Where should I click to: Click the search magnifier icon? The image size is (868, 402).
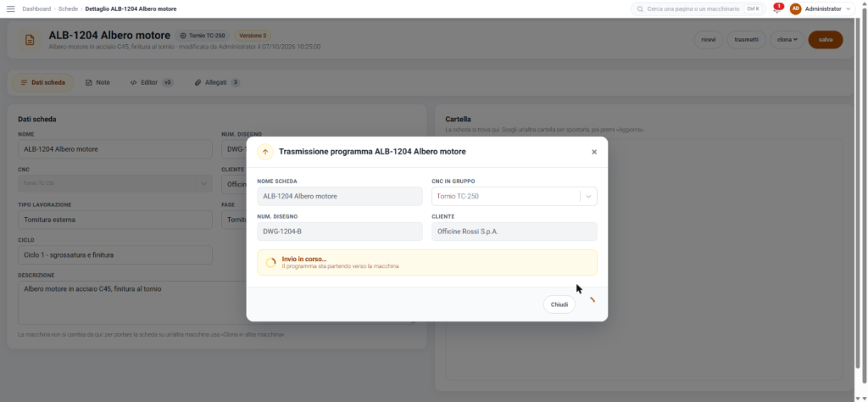640,8
